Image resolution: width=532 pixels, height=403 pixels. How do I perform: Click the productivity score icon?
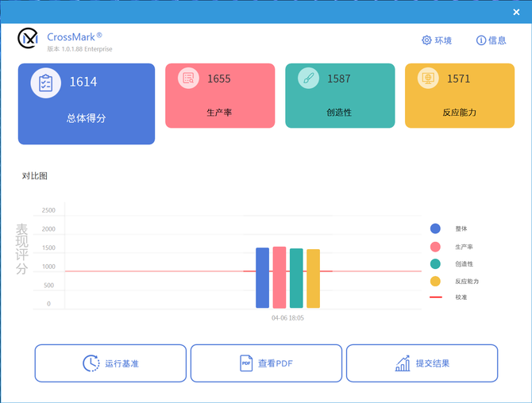pyautogui.click(x=188, y=79)
